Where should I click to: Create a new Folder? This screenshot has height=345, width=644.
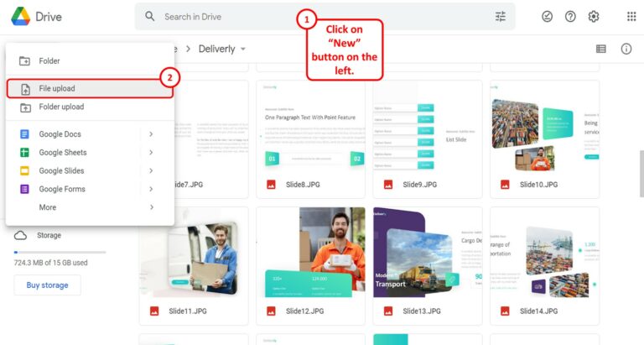49,61
